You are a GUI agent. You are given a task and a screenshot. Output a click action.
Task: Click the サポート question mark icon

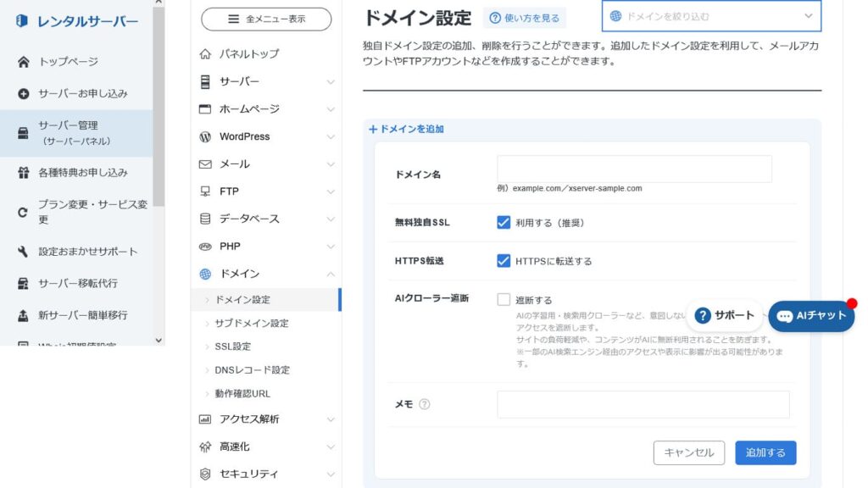(x=703, y=315)
